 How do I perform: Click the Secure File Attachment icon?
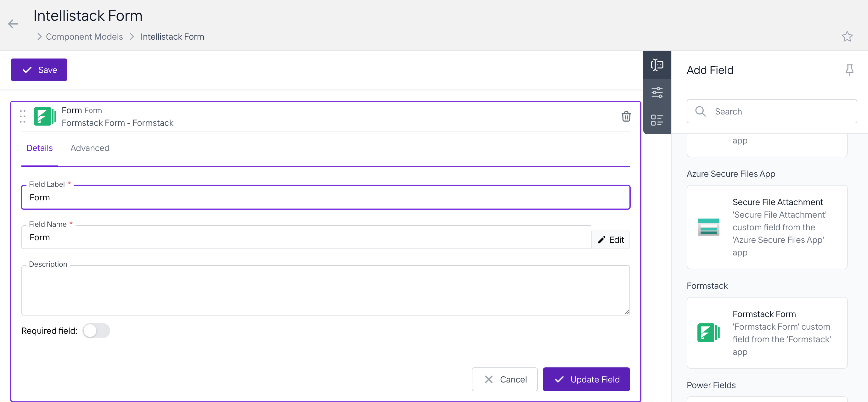708,227
